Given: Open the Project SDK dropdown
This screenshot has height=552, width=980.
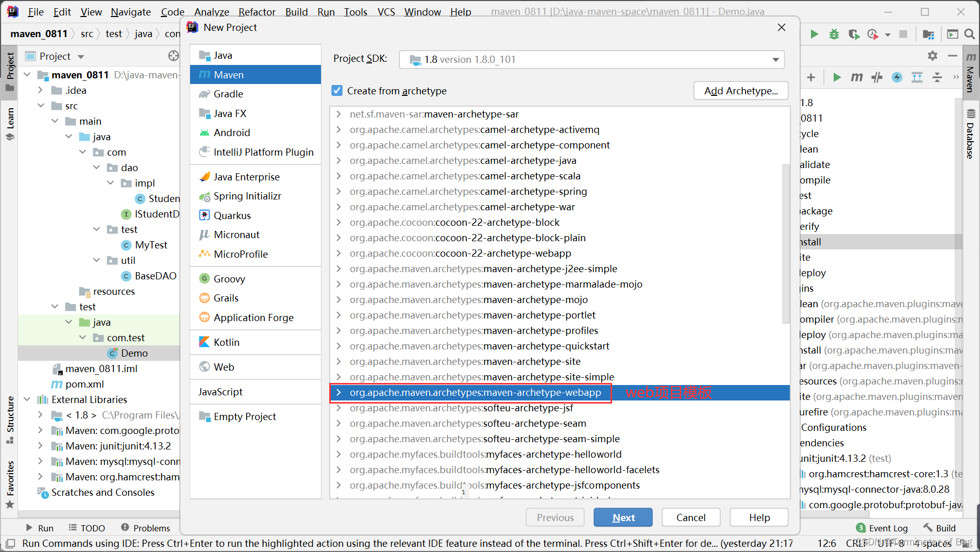Looking at the screenshot, I should tap(592, 59).
